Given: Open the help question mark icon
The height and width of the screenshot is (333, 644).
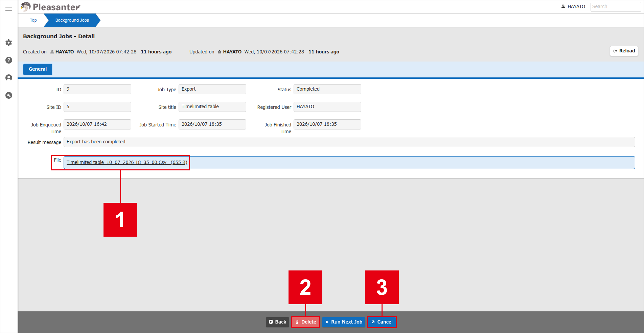Looking at the screenshot, I should pos(9,60).
